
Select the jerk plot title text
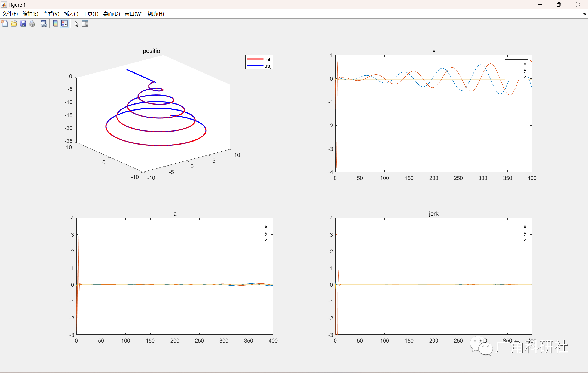pos(433,214)
